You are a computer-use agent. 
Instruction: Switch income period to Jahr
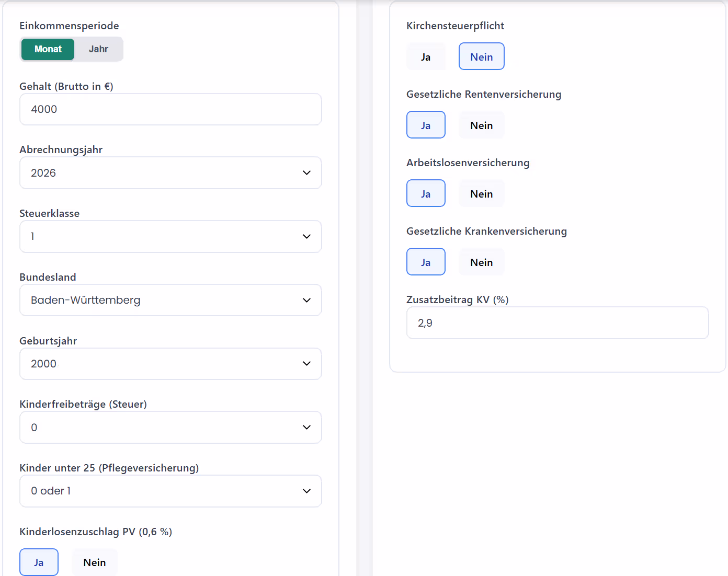point(98,49)
